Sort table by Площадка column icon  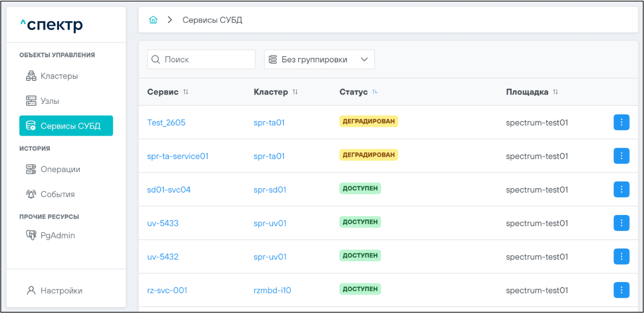point(555,92)
